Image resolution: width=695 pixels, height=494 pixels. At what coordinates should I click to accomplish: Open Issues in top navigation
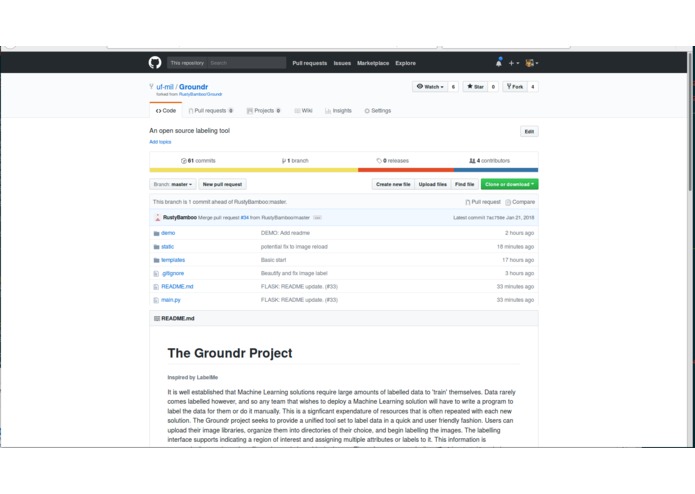point(342,63)
